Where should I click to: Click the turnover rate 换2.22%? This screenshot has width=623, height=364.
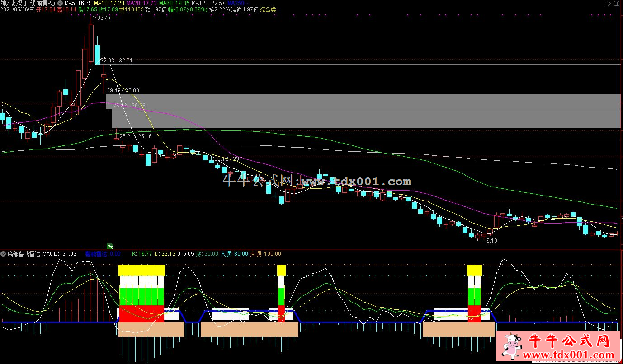coord(219,9)
